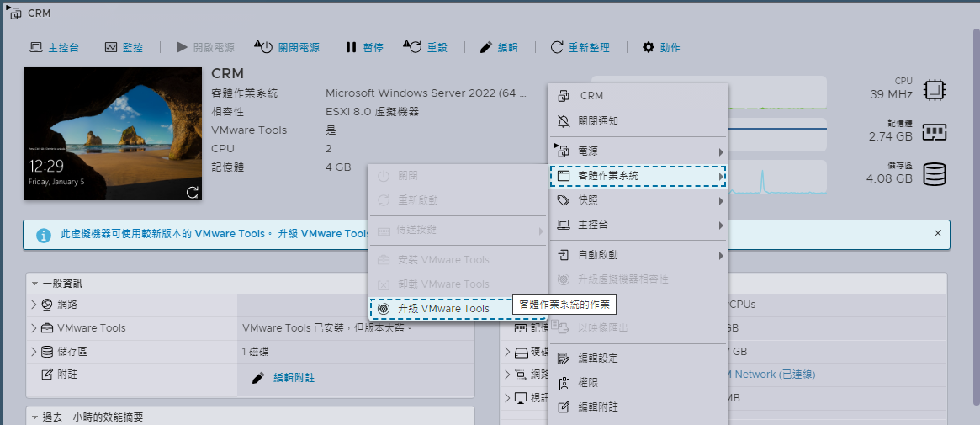The height and width of the screenshot is (425, 980).
Task: Choose 編輯設定 from context menu
Action: 597,358
